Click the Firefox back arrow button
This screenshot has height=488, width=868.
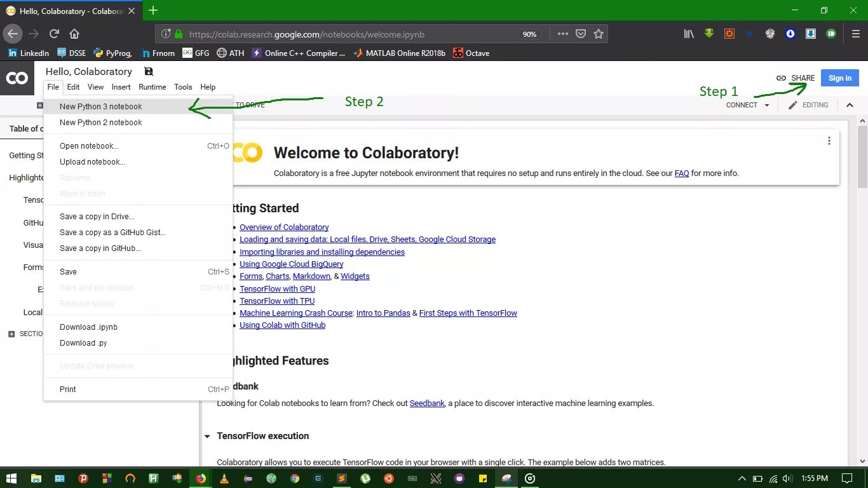(x=13, y=34)
